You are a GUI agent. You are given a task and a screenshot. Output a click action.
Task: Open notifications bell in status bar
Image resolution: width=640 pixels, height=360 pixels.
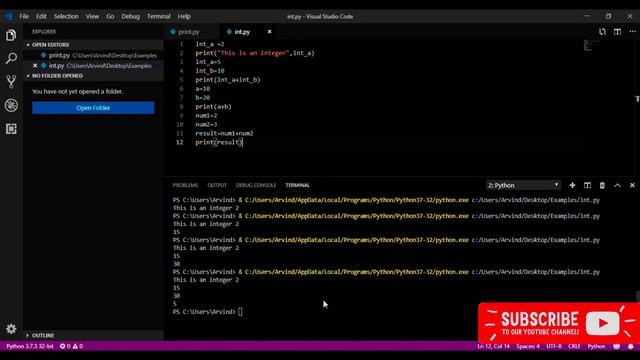point(631,346)
